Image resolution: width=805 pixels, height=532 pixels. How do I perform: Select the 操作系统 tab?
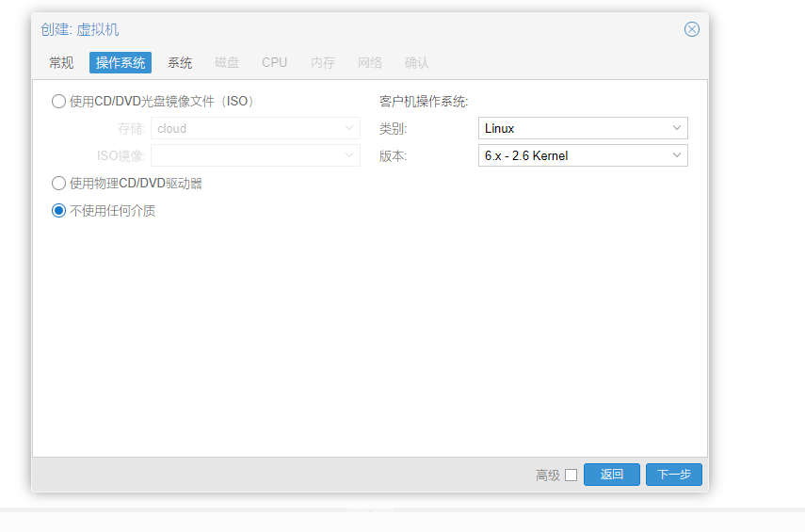121,63
